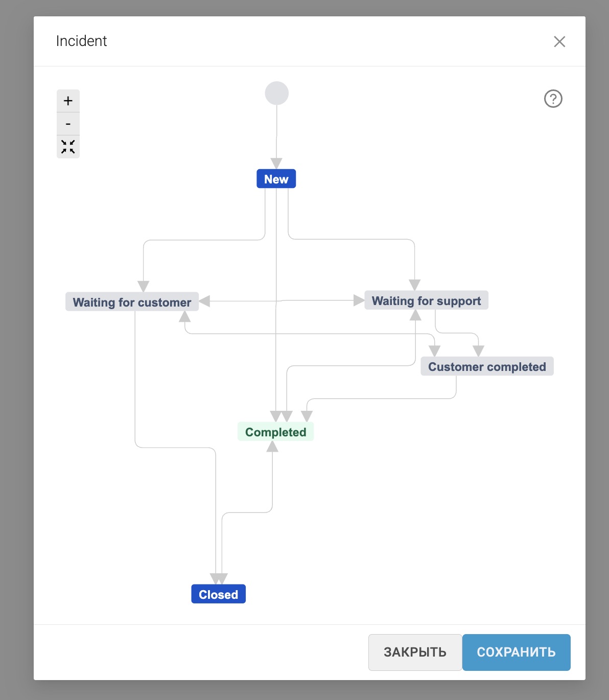Select the Completed status node

(275, 432)
